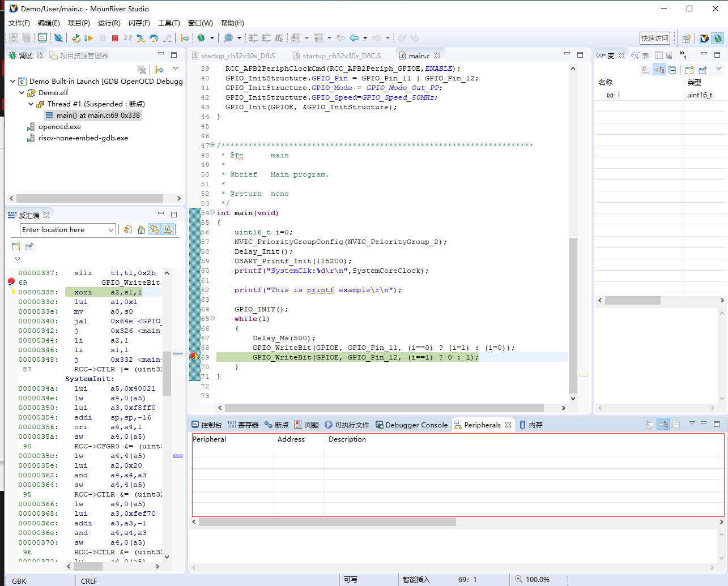Image resolution: width=728 pixels, height=586 pixels.
Task: Click the Disconnect icon in the main toolbar
Action: click(128, 38)
